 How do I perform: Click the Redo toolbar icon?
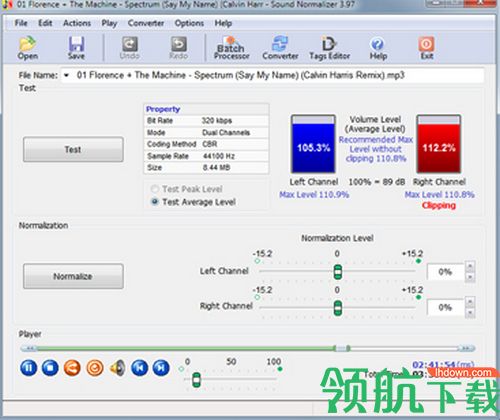[x=178, y=48]
